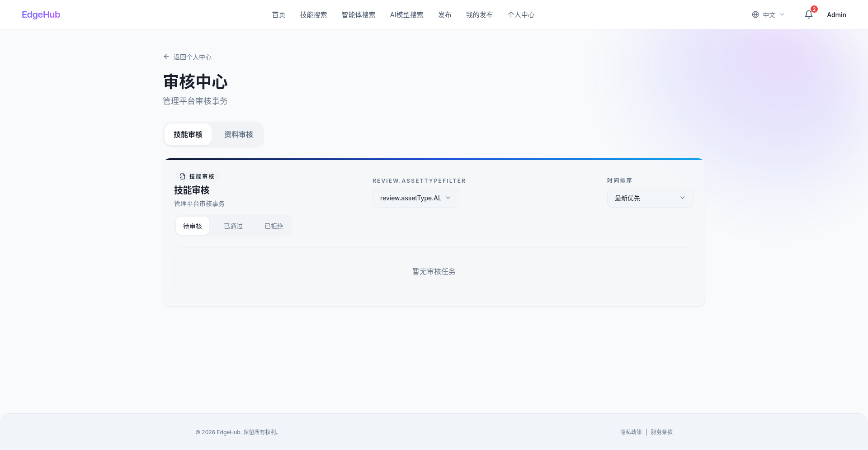View the 已拒绝 tab
Viewport: 868px width, 450px height.
click(274, 226)
